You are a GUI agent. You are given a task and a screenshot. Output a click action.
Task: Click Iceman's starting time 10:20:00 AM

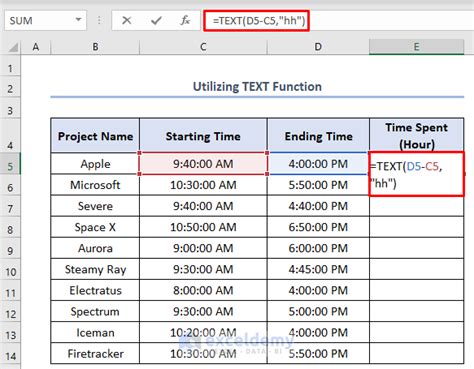click(x=203, y=333)
